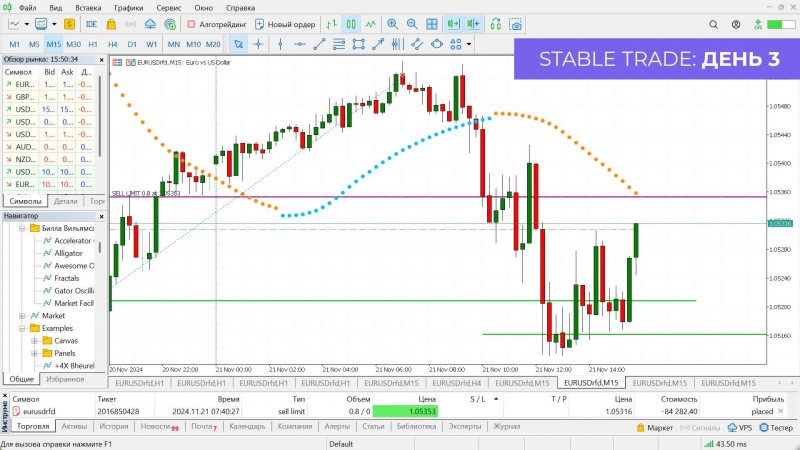Open the Сервис menu

click(168, 8)
